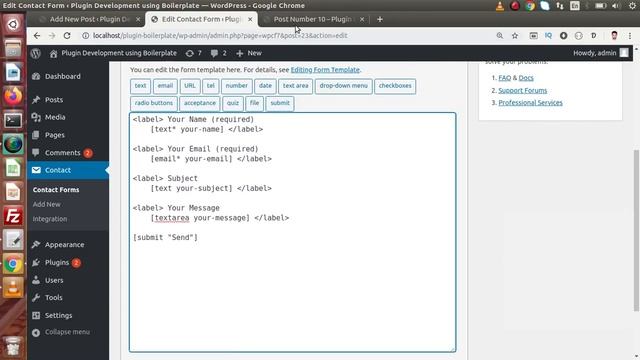640x360 pixels.
Task: Click the browser address bar URL
Action: pos(220,36)
